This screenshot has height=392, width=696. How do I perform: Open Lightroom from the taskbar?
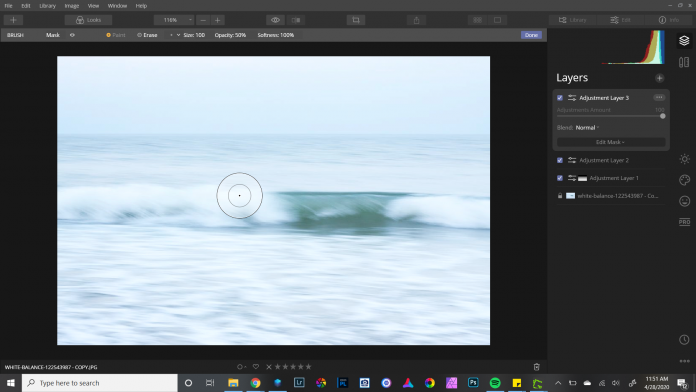coord(299,383)
